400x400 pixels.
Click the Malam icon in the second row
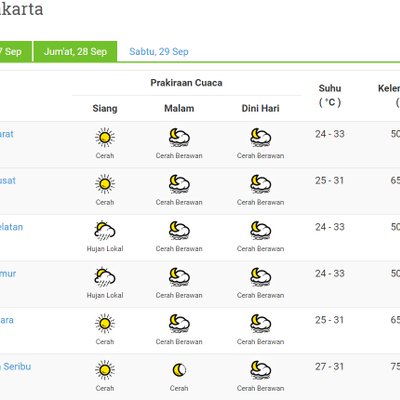[x=179, y=184]
